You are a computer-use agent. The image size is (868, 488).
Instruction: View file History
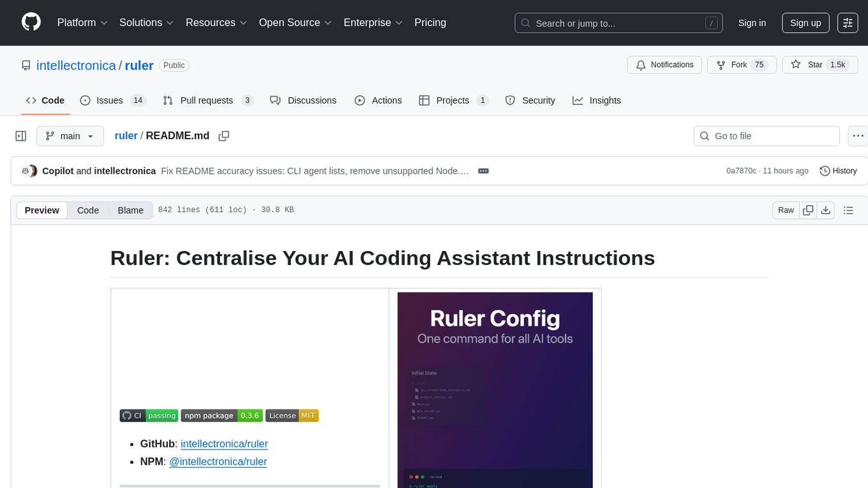pyautogui.click(x=838, y=171)
